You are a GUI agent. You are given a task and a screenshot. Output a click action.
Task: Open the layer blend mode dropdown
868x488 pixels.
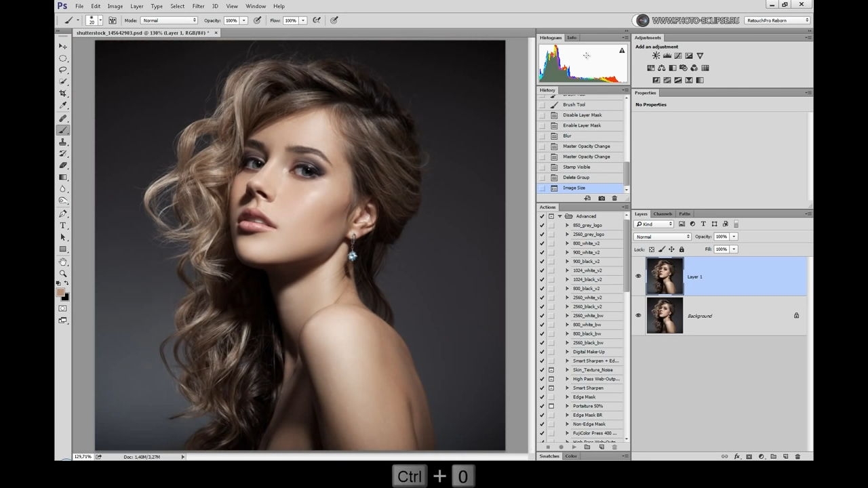(x=663, y=237)
